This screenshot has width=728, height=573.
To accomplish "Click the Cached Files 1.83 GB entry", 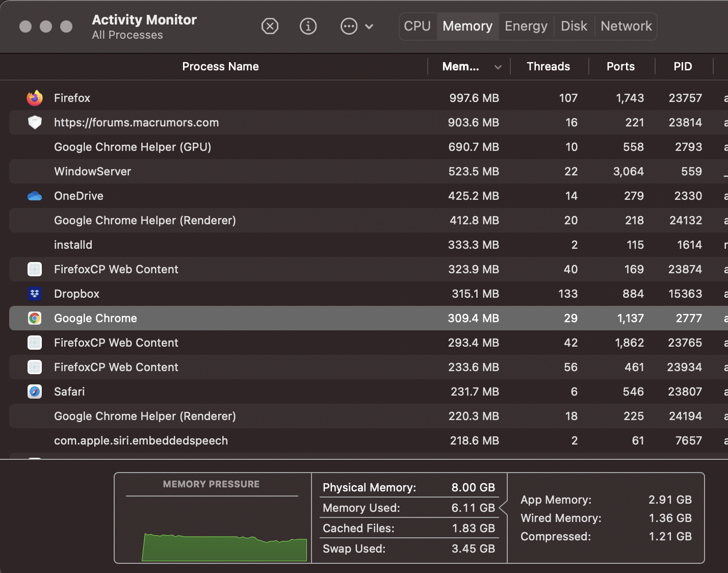I will point(409,528).
